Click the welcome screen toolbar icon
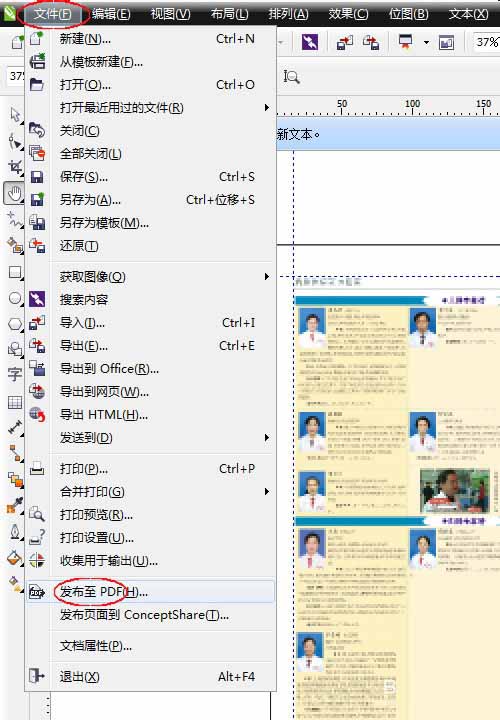The height and width of the screenshot is (720, 500). 446,43
